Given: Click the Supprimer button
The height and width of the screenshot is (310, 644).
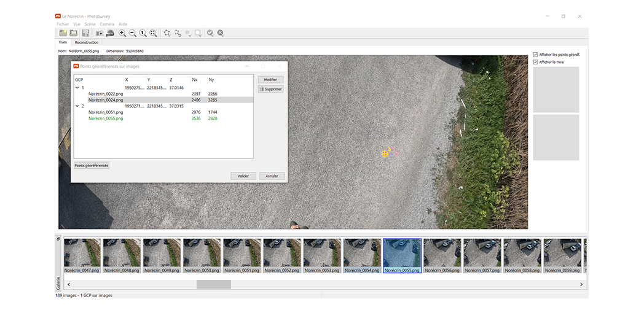Looking at the screenshot, I should [270, 89].
